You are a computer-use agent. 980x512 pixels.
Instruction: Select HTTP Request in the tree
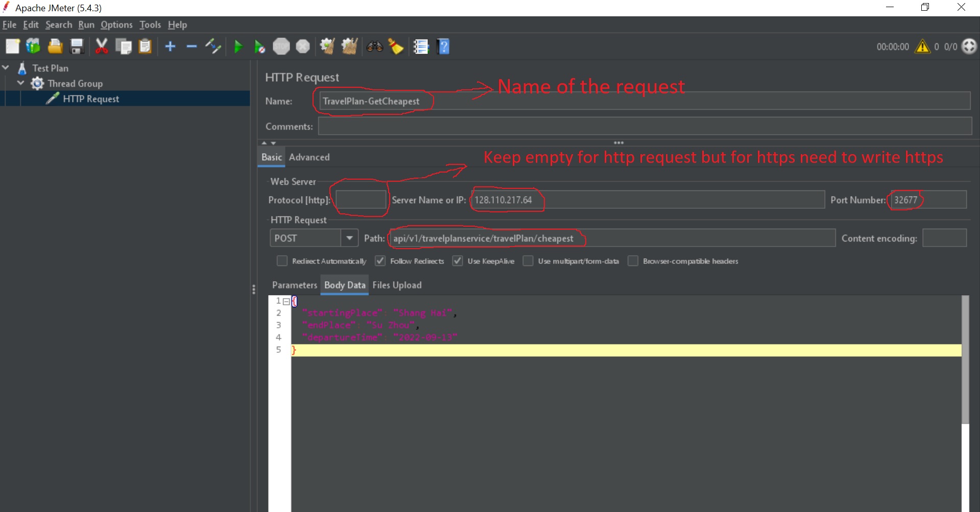click(91, 99)
